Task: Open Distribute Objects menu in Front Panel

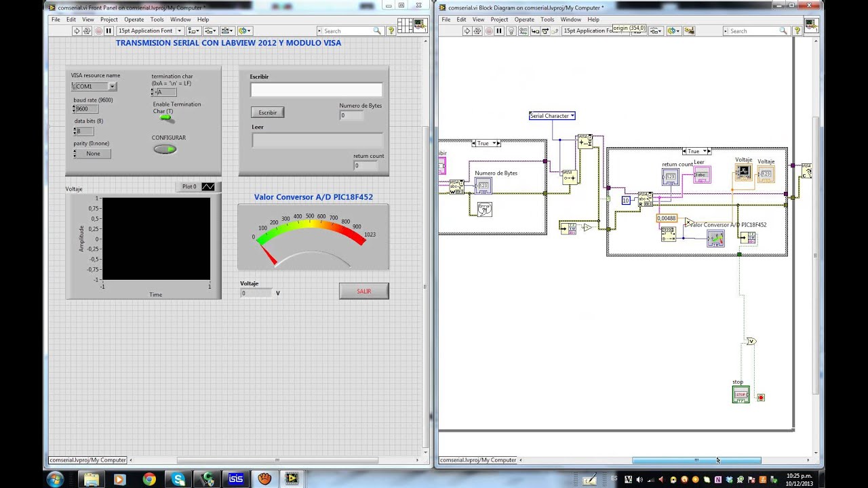Action: (x=210, y=31)
